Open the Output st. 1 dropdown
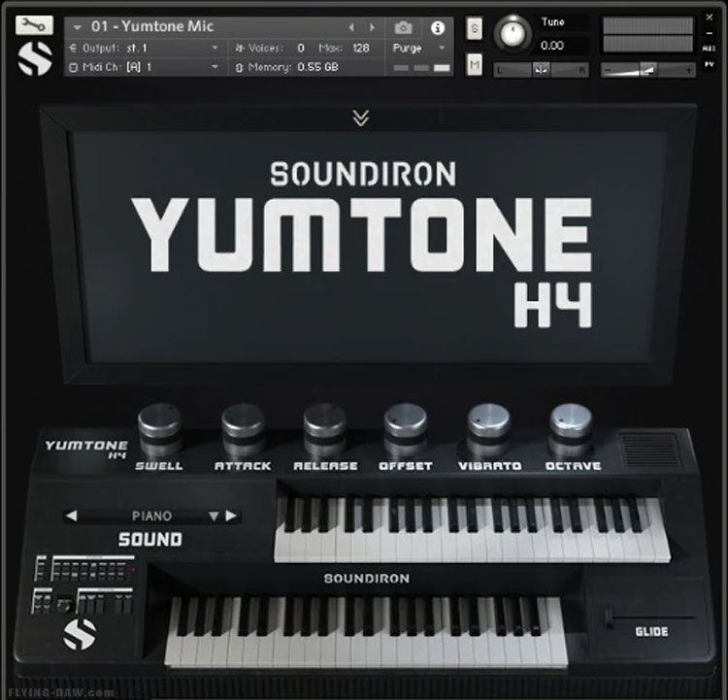Screen dimensions: 728x700 (144, 48)
